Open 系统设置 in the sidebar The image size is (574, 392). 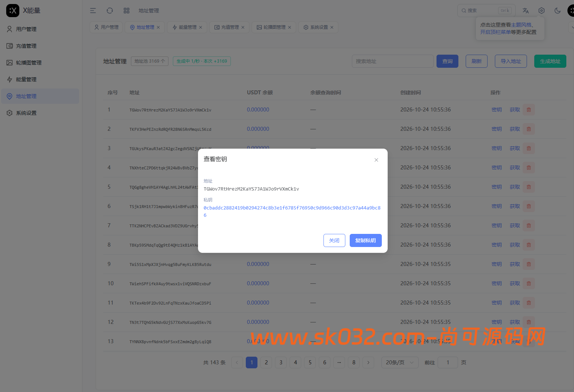pos(40,113)
